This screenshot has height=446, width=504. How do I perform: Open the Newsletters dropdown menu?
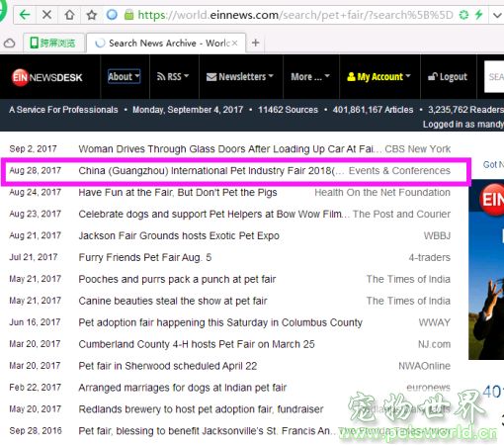tap(240, 76)
